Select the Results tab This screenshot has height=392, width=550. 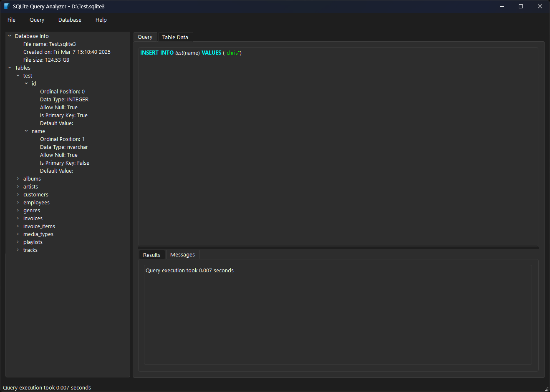point(151,255)
